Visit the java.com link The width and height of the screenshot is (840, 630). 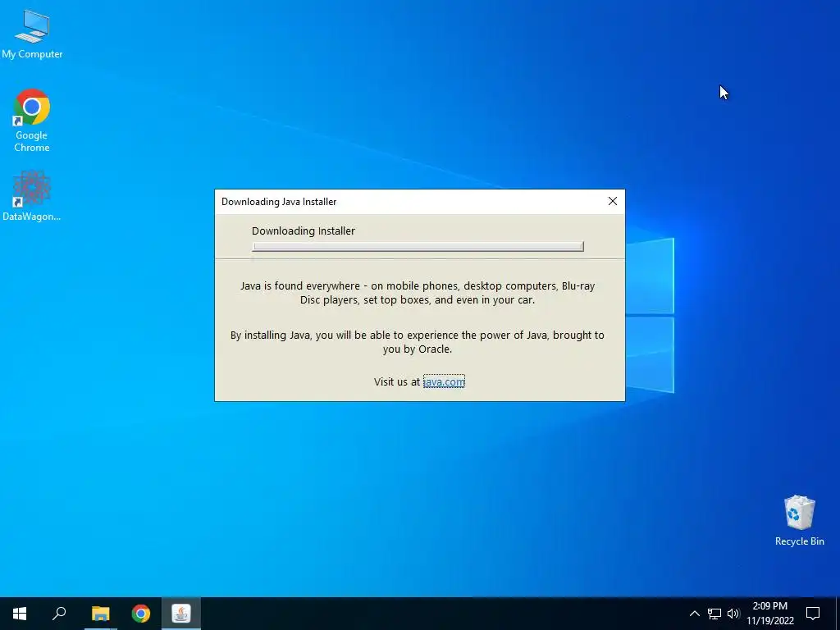coord(444,381)
